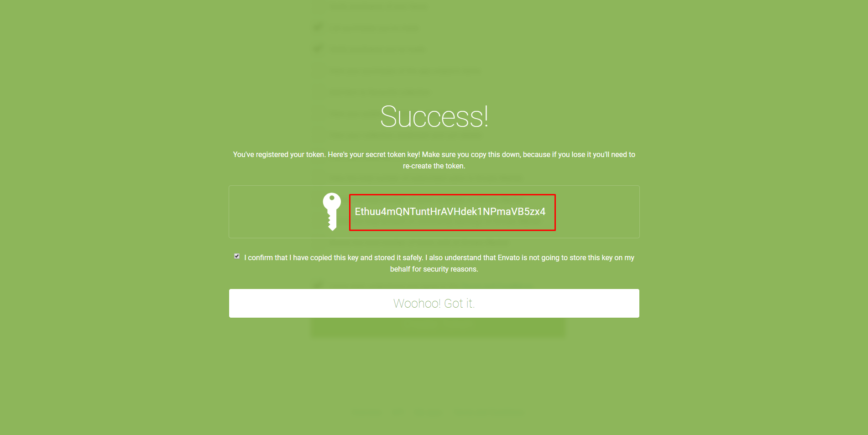
Task: Click the first blurred unchecked permission box
Action: click(x=318, y=71)
